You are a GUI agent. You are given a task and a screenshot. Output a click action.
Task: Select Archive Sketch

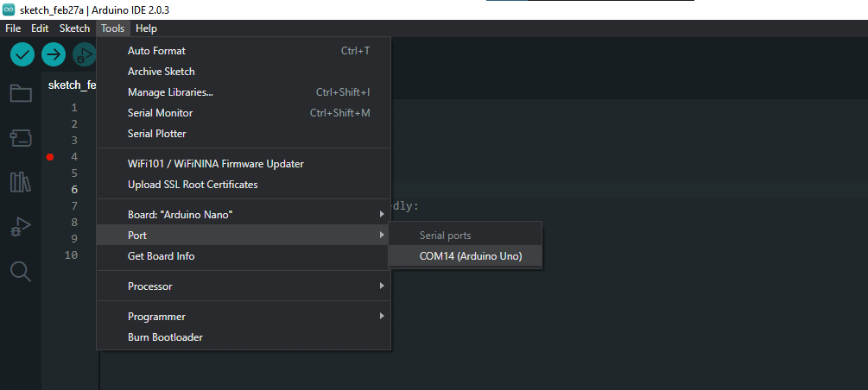pos(244,72)
